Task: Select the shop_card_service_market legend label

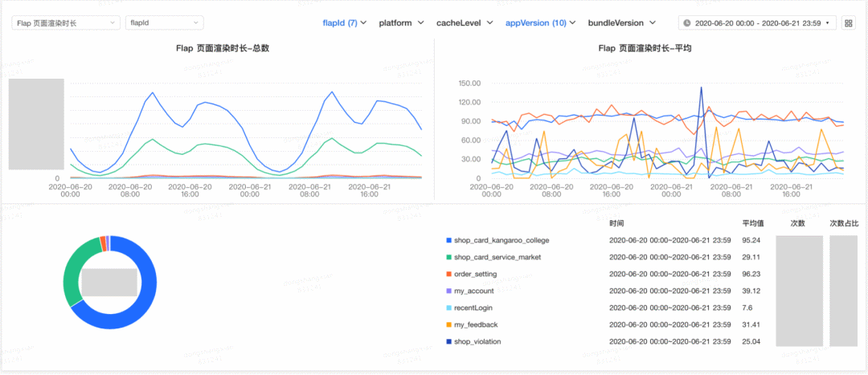Action: (x=497, y=257)
